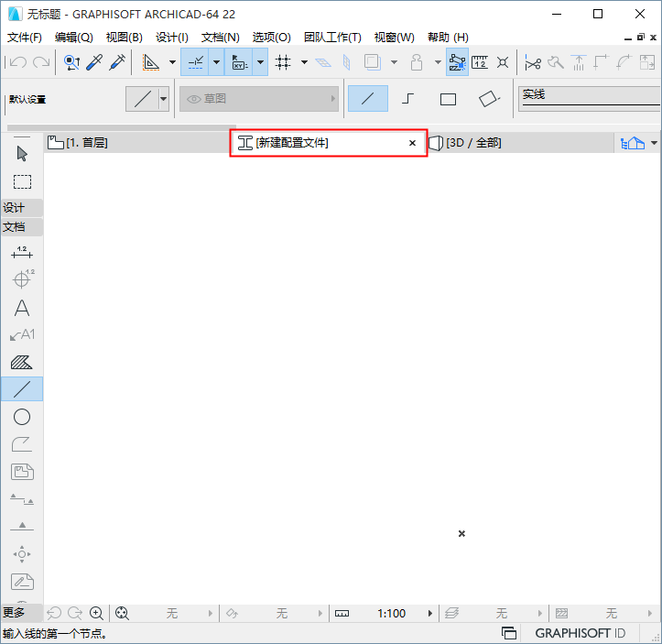Select the Arrow selection tool
This screenshot has width=662, height=644.
coord(22,154)
